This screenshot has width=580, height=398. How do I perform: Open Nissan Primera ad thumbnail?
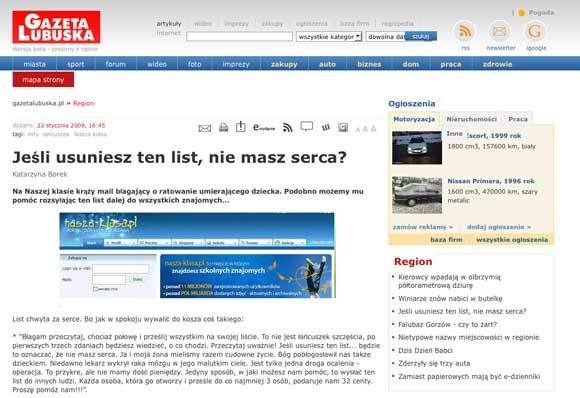417,195
